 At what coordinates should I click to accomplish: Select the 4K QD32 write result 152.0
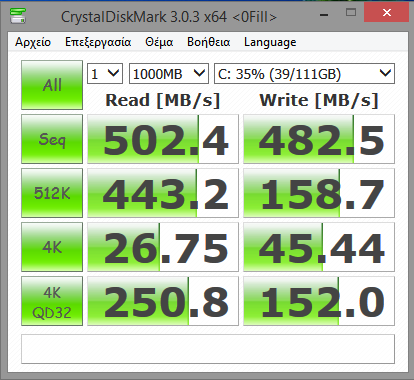point(319,301)
